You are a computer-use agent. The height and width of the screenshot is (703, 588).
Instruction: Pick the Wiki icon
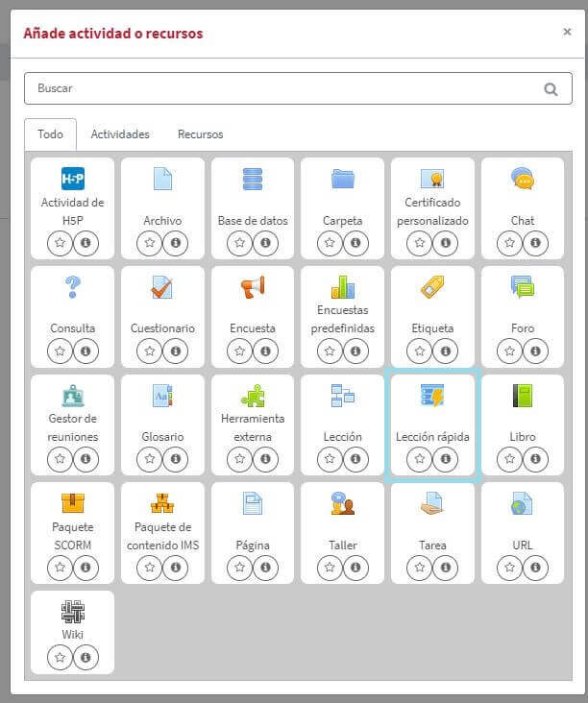point(73,612)
